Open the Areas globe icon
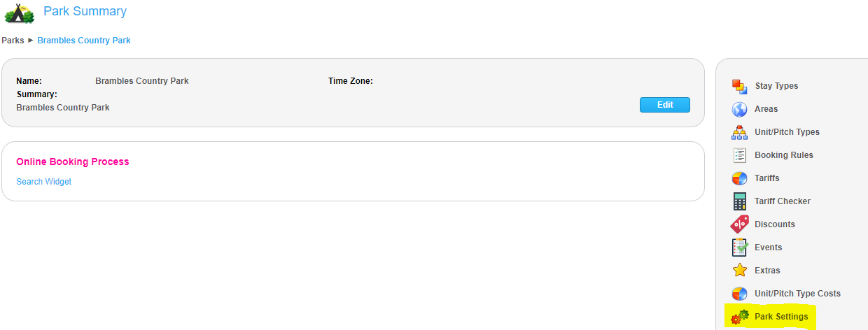The height and width of the screenshot is (330, 868). 739,109
